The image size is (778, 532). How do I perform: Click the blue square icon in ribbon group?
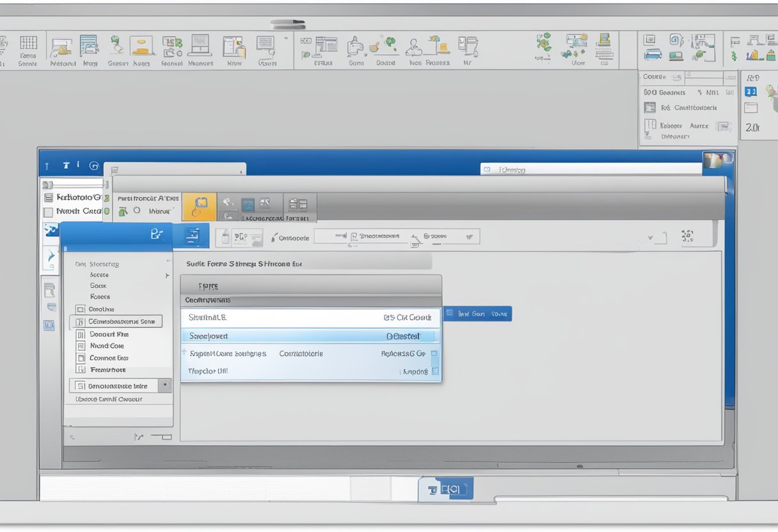248,205
